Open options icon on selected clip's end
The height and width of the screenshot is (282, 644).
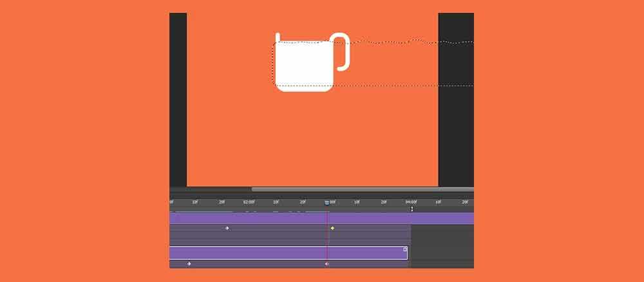pyautogui.click(x=405, y=249)
